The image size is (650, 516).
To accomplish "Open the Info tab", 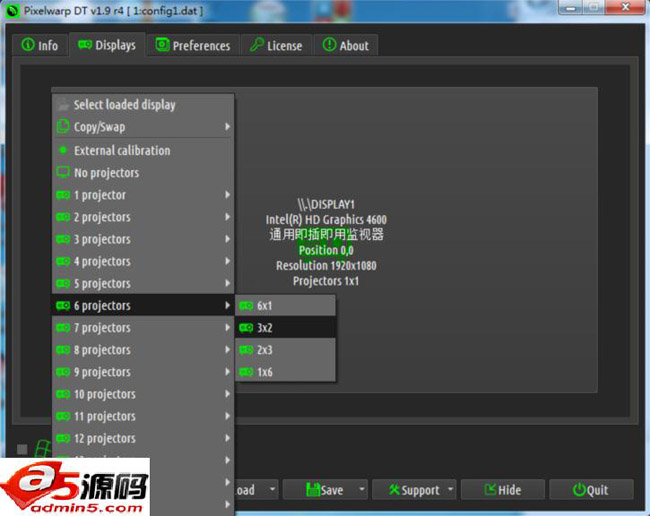I will (x=40, y=45).
